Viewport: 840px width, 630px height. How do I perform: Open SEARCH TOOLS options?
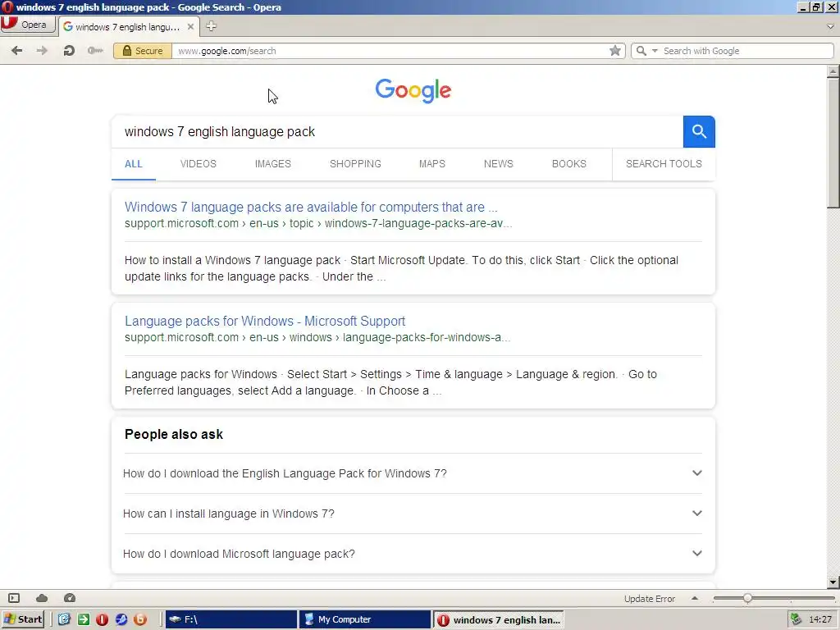[663, 164]
